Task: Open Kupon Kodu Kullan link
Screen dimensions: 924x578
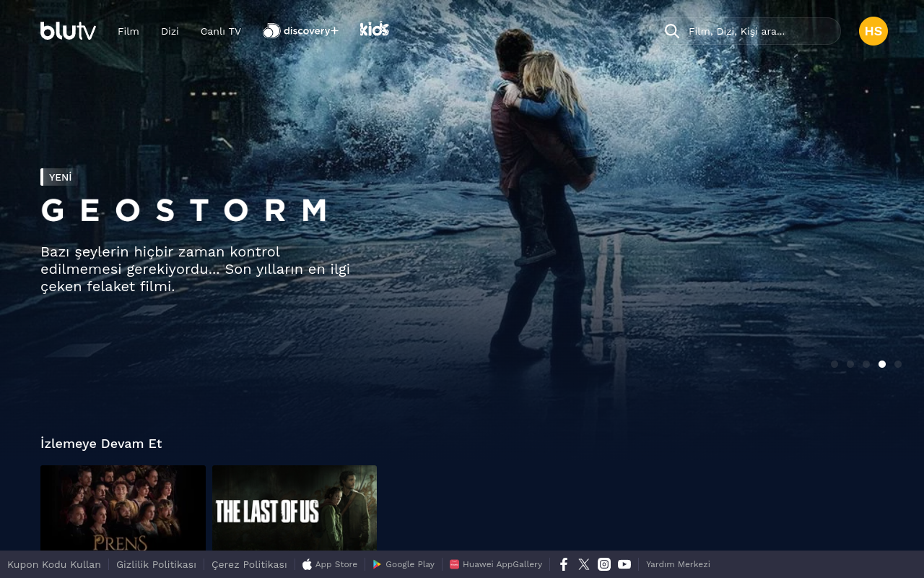Action: 54,564
